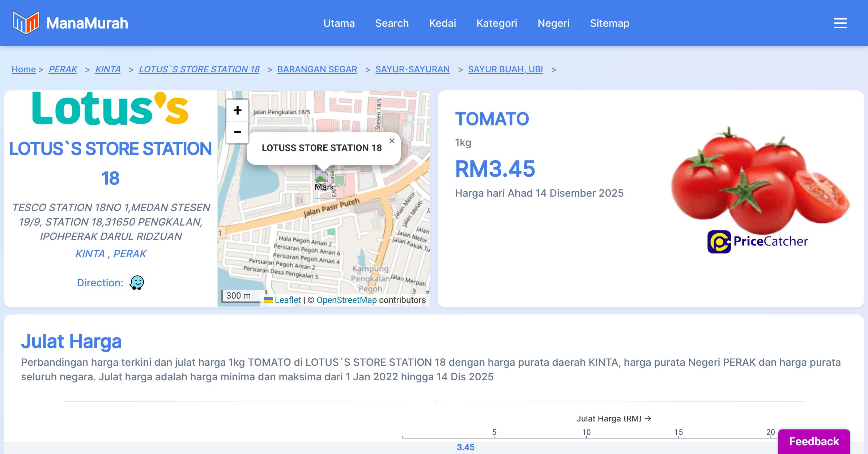Viewport: 868px width, 454px height.
Task: Click the ManaMurah logo icon
Action: point(26,23)
